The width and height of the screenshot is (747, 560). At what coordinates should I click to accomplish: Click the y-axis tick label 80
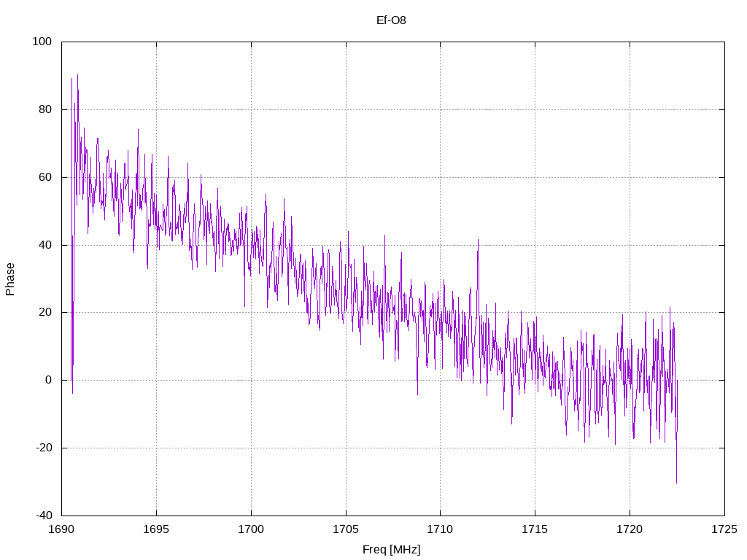tap(45, 109)
